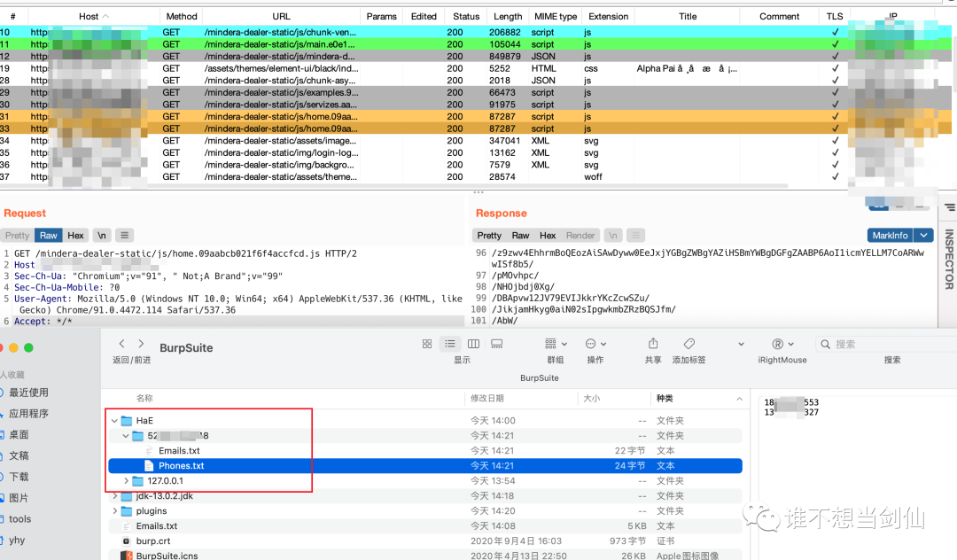
Task: Collapse the blurred 52...8 host folder
Action: (126, 436)
